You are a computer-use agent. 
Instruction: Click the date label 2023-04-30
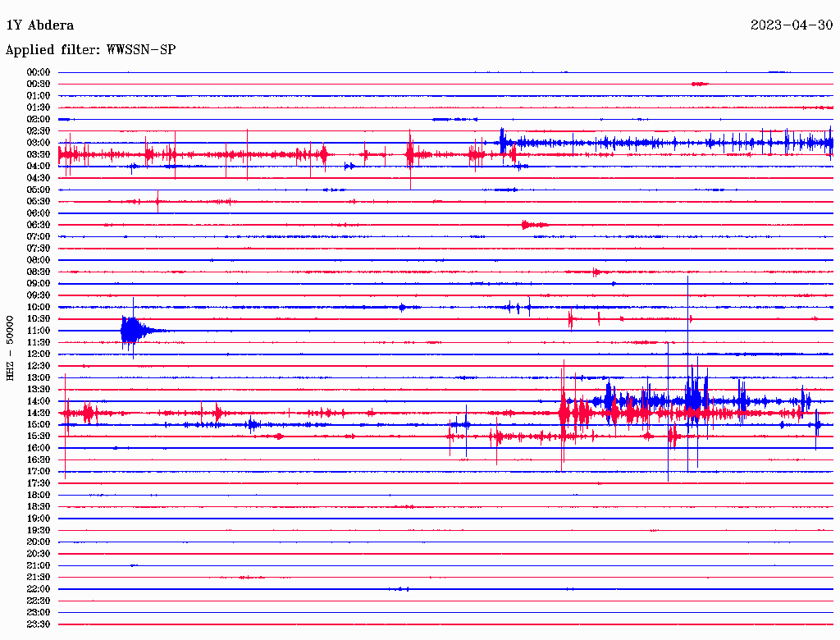pos(792,25)
